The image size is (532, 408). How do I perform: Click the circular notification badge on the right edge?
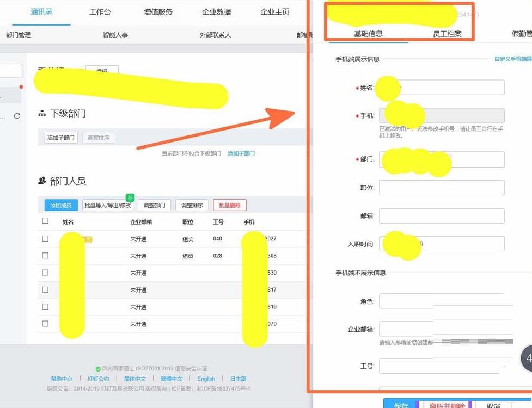529,358
